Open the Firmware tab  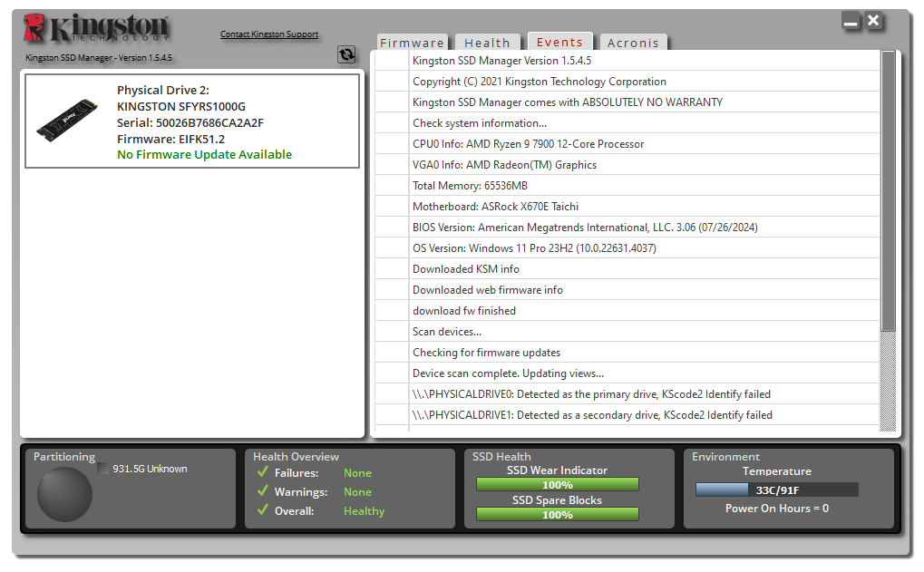413,43
